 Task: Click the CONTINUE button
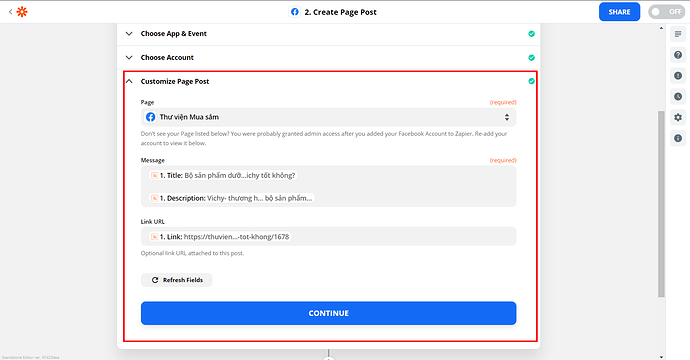(328, 313)
